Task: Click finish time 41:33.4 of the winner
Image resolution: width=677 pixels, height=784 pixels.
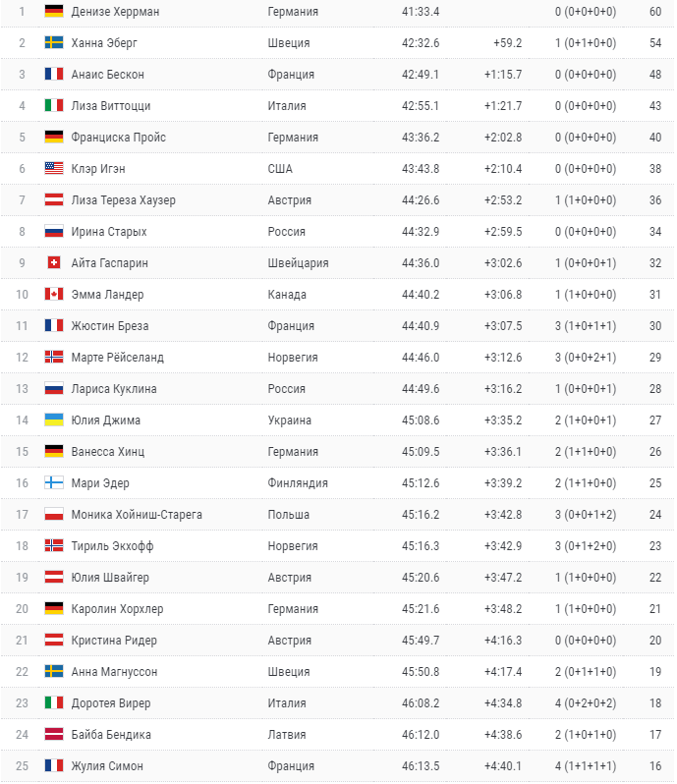Action: [421, 12]
